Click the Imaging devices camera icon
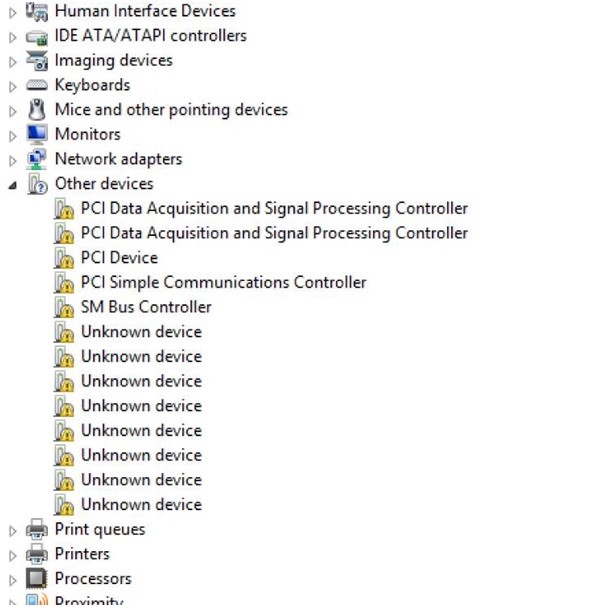 [37, 61]
